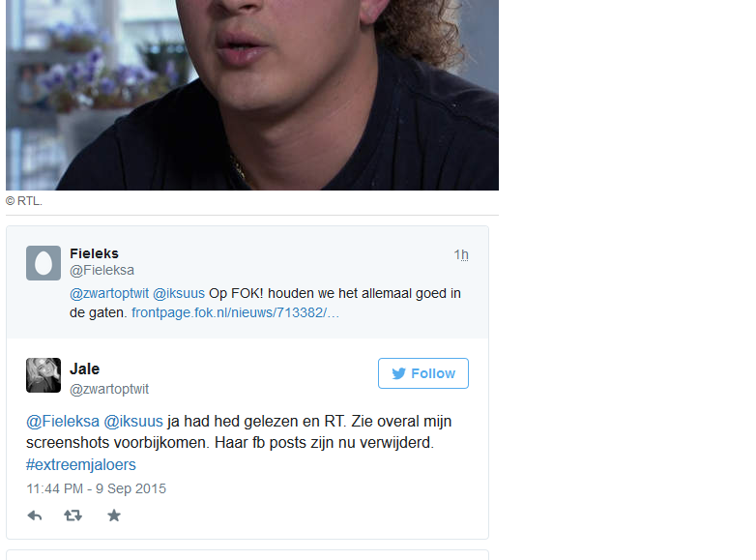Follow the @zwartoptwit account
Viewport: 756px width, 560px height.
(422, 373)
